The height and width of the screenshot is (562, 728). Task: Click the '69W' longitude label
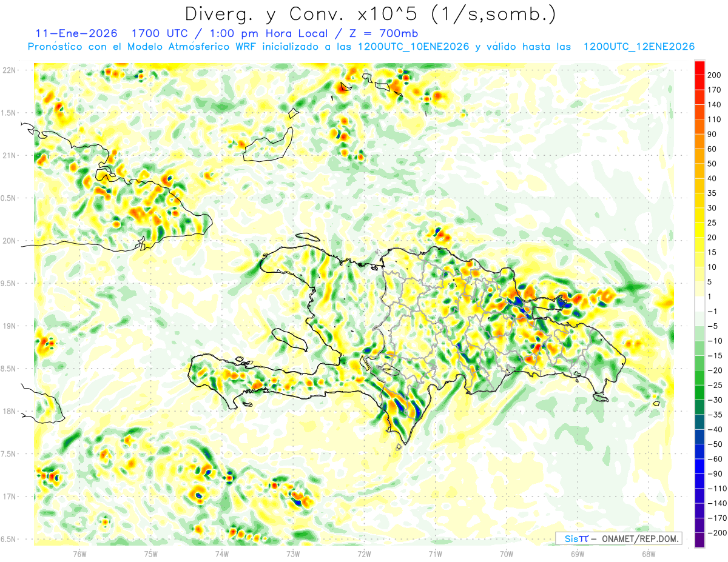click(x=578, y=554)
